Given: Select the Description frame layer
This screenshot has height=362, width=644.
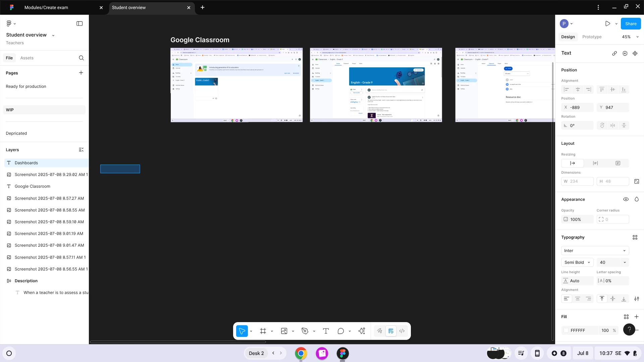Looking at the screenshot, I should coord(46,281).
